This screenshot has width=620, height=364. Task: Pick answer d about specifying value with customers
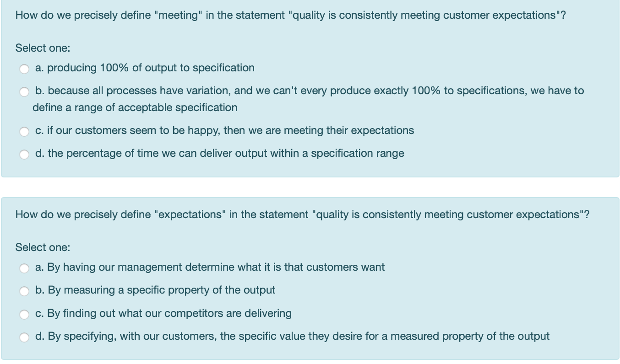24,337
